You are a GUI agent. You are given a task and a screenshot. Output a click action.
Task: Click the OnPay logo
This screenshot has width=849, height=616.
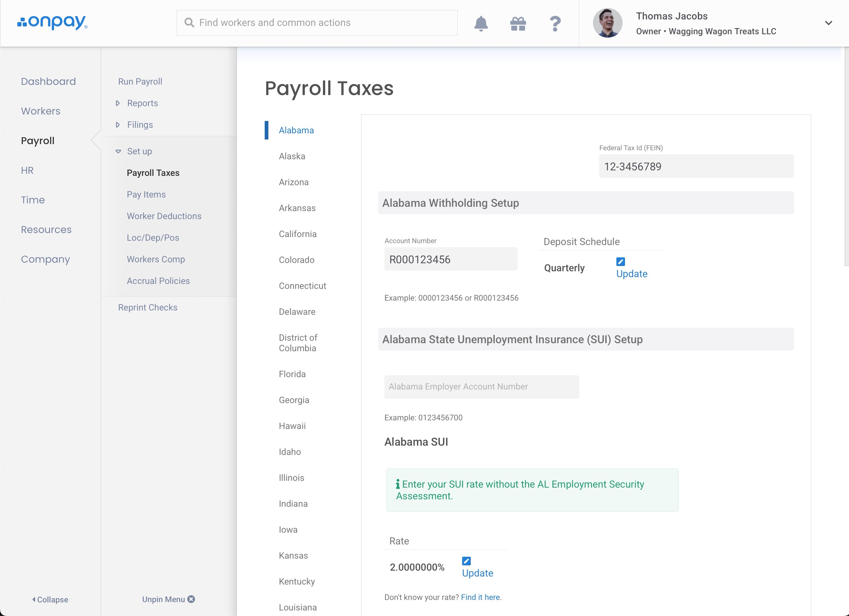pos(52,23)
